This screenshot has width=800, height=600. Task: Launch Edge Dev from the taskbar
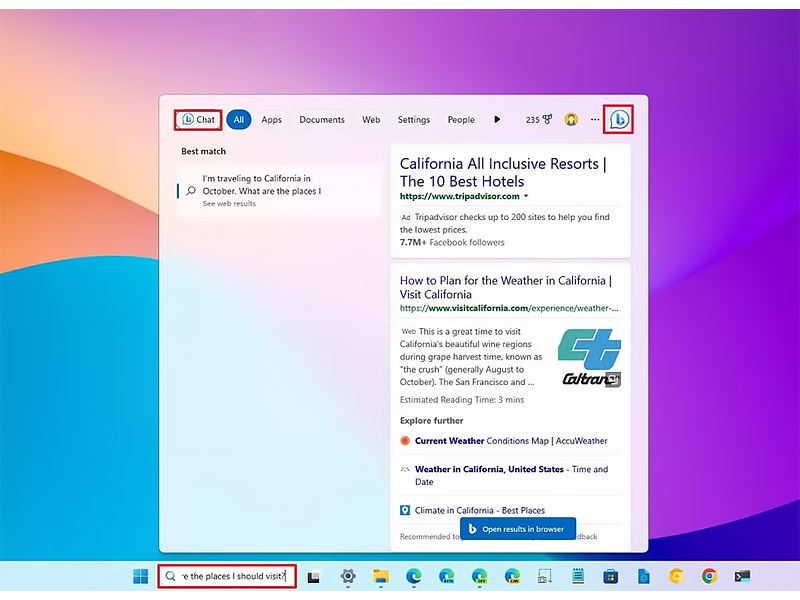(479, 577)
